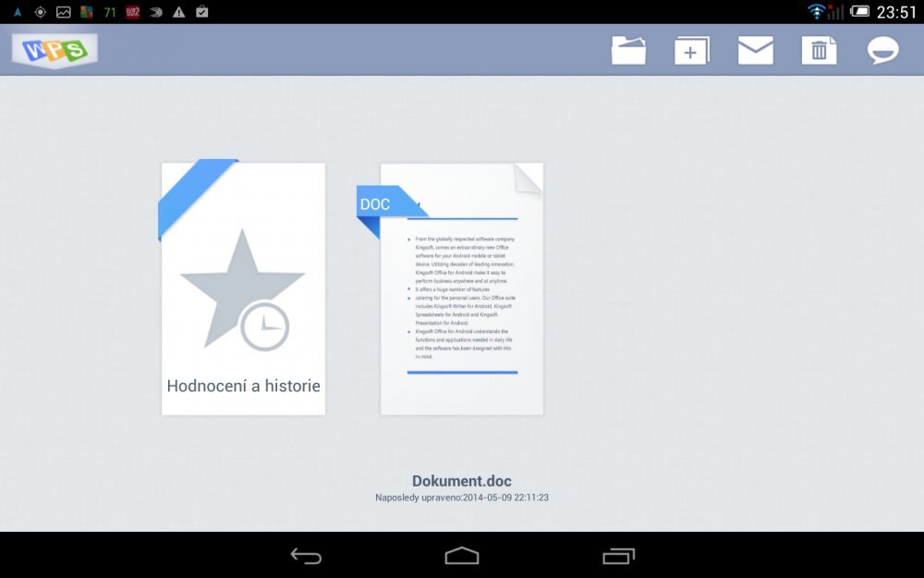Delete the document with trash icon
The image size is (924, 578).
[x=819, y=50]
